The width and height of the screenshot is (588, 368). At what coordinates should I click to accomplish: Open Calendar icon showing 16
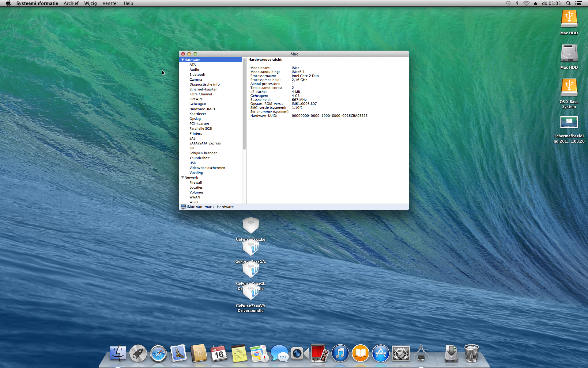point(219,354)
